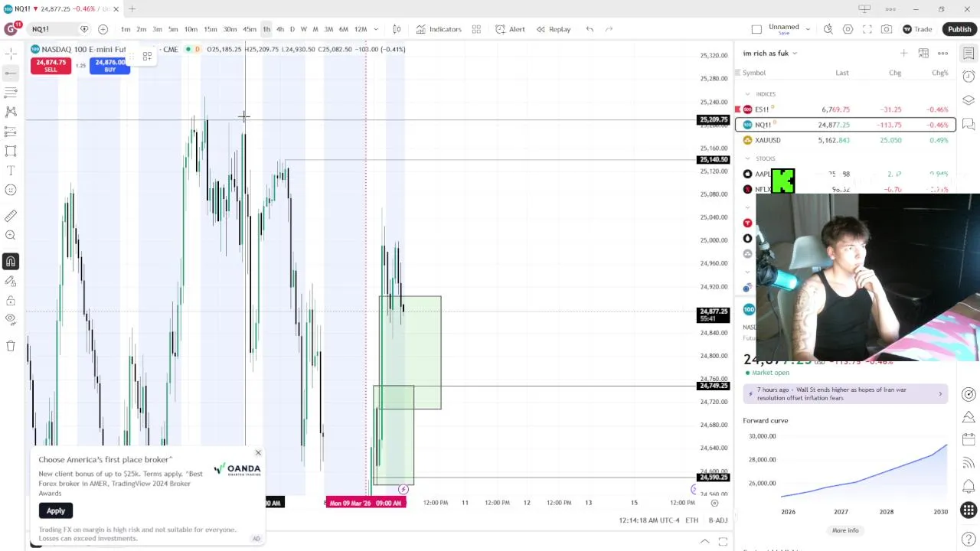This screenshot has width=980, height=551.
Task: Open the Chats panel
Action: click(x=969, y=124)
